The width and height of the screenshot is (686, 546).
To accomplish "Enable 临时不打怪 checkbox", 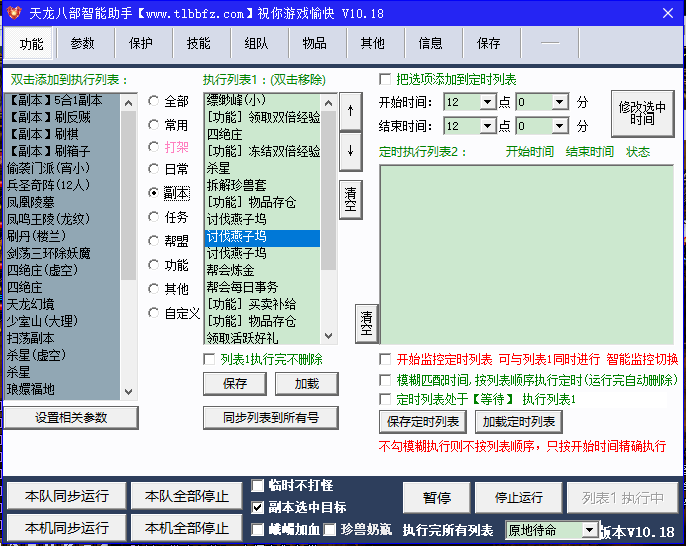I will (x=258, y=485).
